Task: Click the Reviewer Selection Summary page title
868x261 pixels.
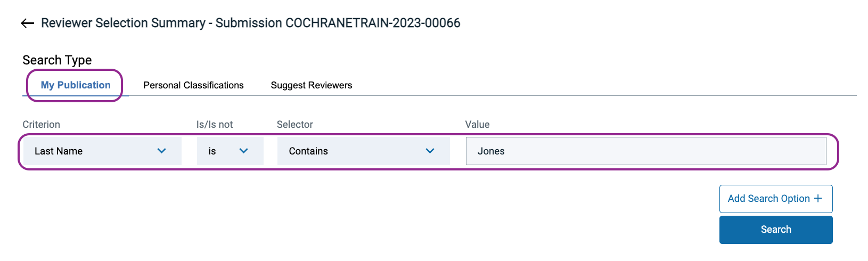Action: [x=250, y=23]
